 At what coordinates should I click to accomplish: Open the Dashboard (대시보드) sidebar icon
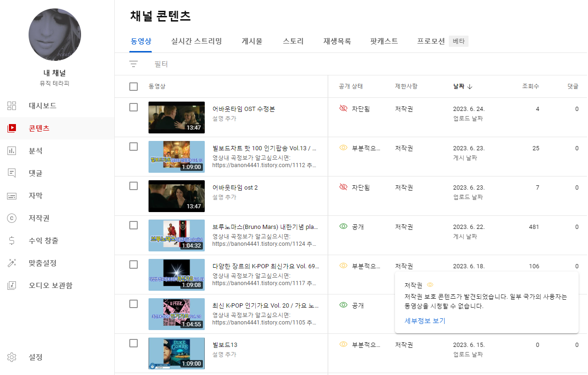pos(12,106)
